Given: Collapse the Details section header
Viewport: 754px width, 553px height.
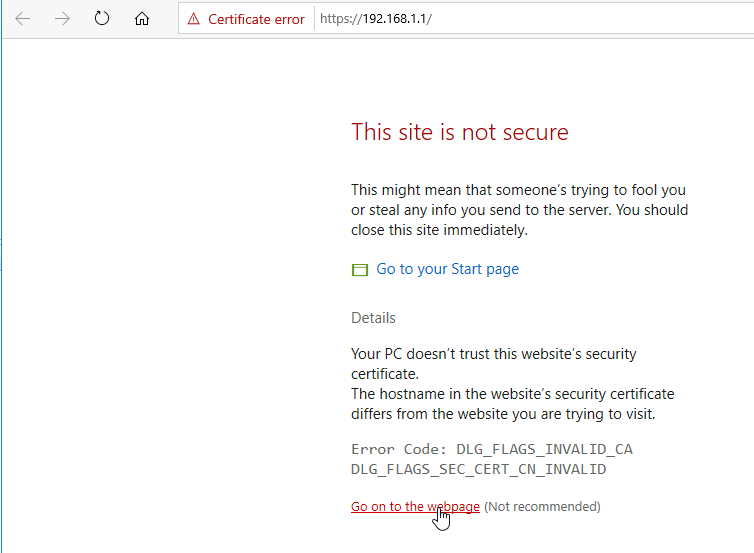Looking at the screenshot, I should 373,318.
